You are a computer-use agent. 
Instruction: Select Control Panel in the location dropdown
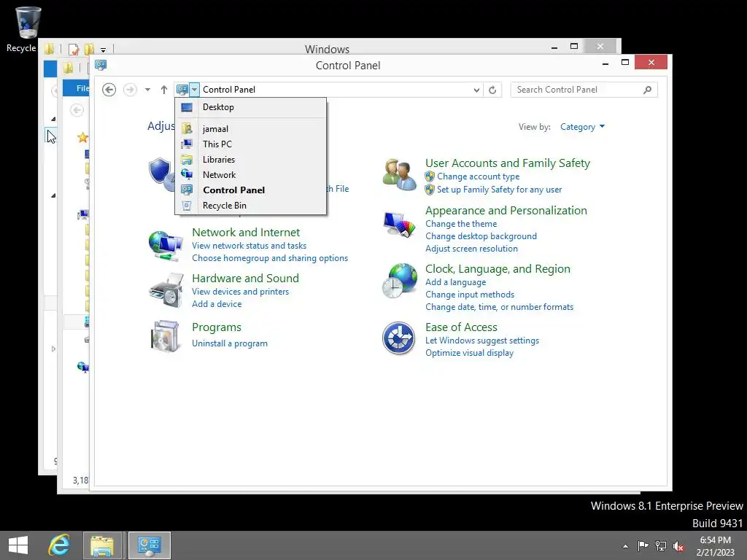(x=251, y=190)
